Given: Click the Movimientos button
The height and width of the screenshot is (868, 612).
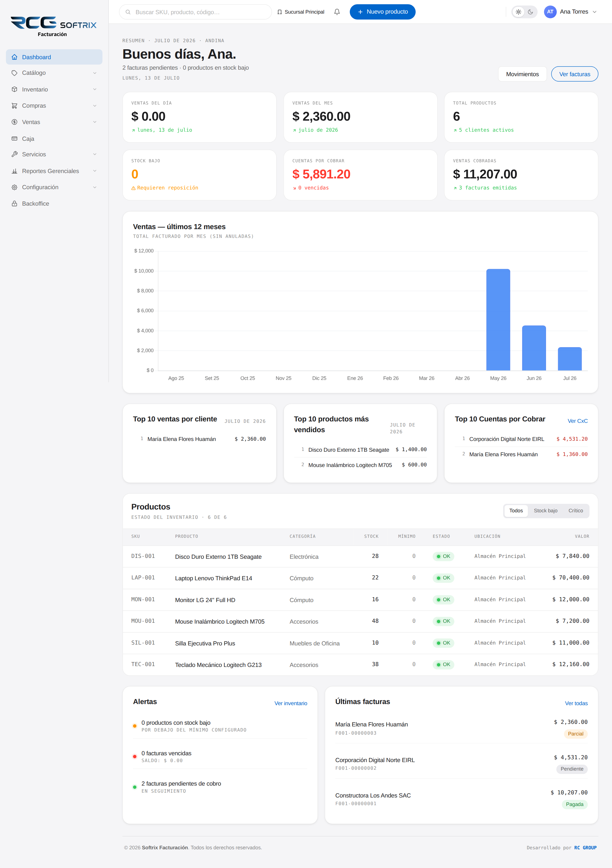Looking at the screenshot, I should 522,74.
